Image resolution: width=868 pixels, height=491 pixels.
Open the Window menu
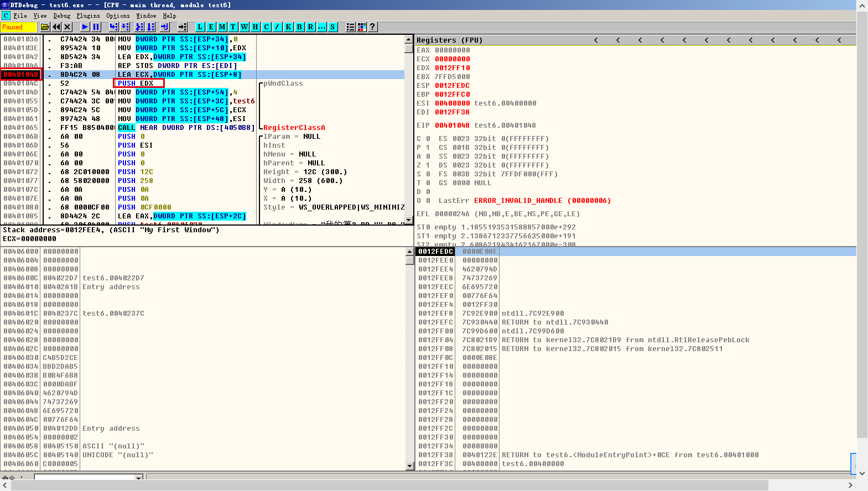146,15
